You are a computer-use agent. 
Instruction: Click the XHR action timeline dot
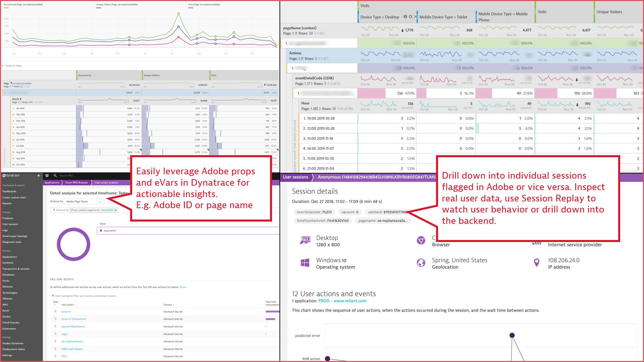[328, 359]
